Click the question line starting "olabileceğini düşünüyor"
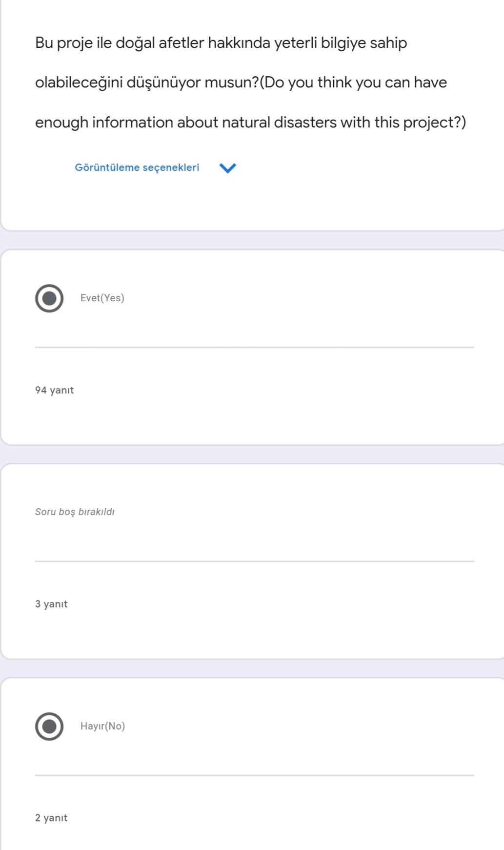 241,83
